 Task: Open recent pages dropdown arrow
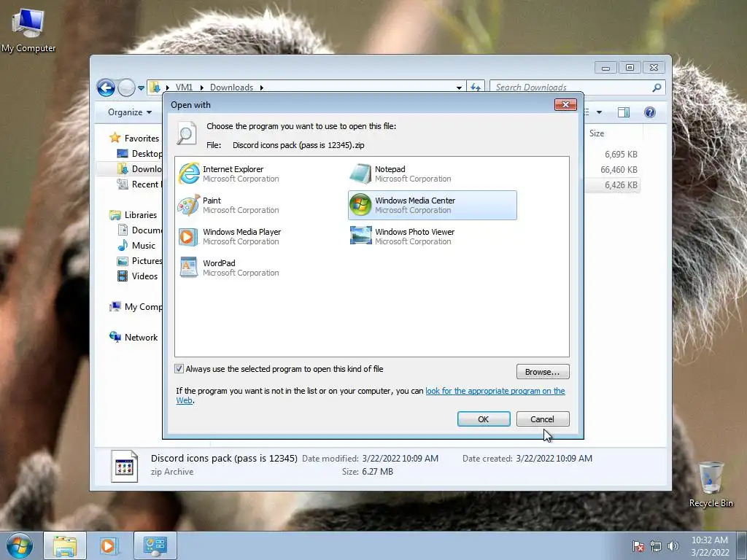pos(141,88)
